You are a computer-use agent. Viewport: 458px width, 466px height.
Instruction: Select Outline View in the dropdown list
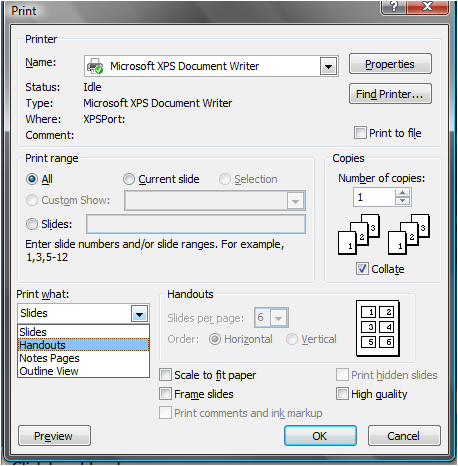click(x=83, y=371)
